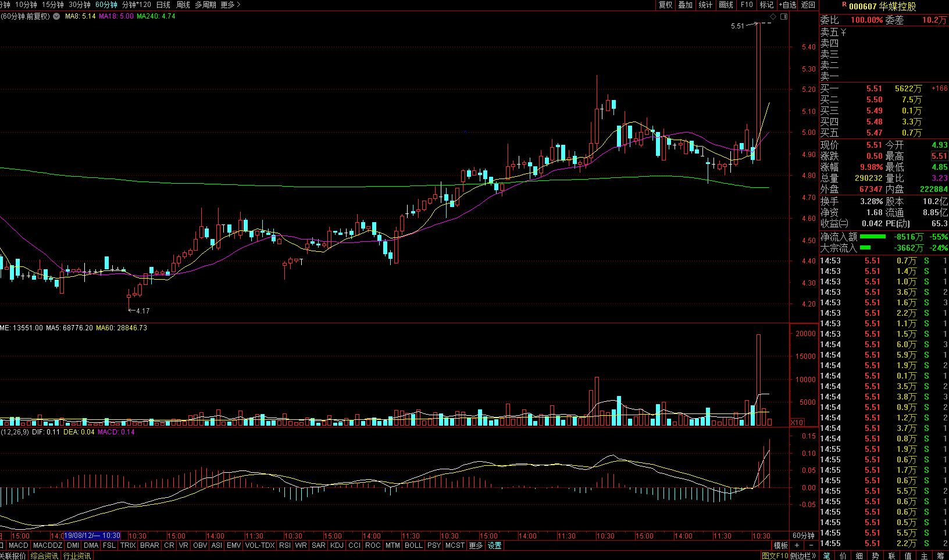Click the 叠加 overlay button
The height and width of the screenshot is (560, 949).
click(686, 5)
